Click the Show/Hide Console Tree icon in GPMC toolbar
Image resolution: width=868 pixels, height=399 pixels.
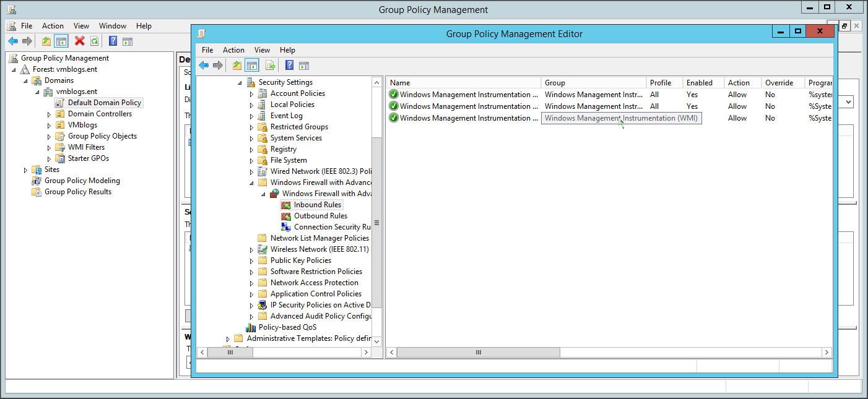point(61,41)
